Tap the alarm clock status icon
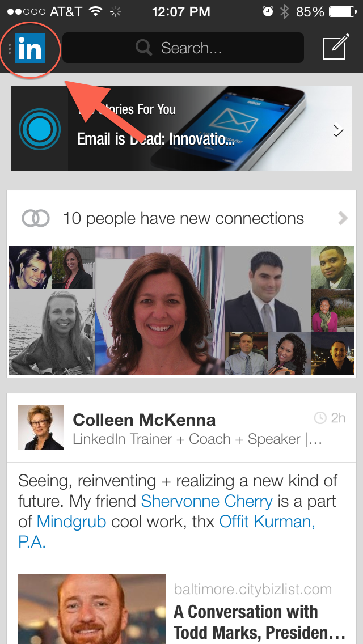The image size is (363, 644). point(268,11)
